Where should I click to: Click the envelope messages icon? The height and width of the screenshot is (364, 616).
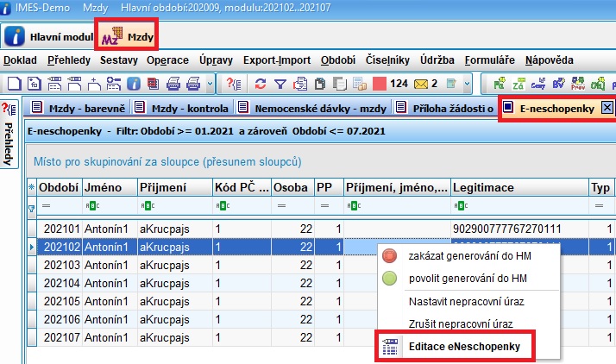421,84
